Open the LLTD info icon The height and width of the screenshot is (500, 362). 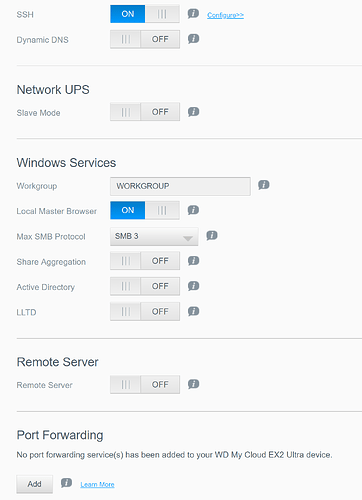click(x=193, y=312)
